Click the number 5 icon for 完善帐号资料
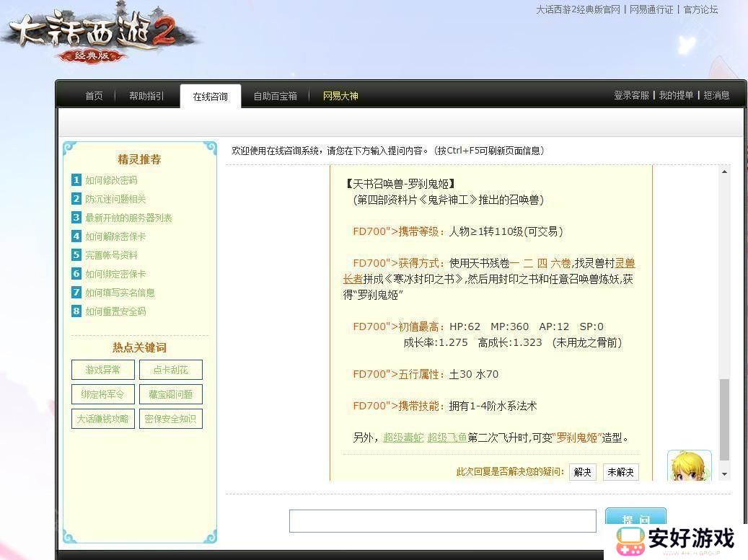Screen dimensions: 748x560 click(76, 255)
